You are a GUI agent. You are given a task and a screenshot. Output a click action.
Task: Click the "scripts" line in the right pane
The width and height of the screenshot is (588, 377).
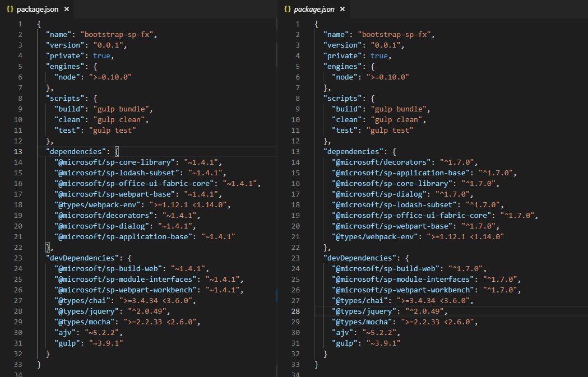[349, 99]
